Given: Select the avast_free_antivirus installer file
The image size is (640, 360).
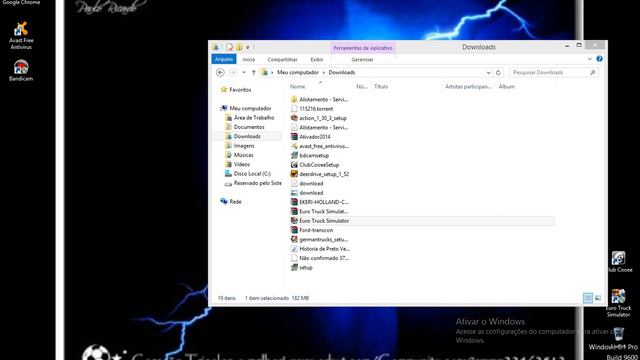Looking at the screenshot, I should 320,146.
